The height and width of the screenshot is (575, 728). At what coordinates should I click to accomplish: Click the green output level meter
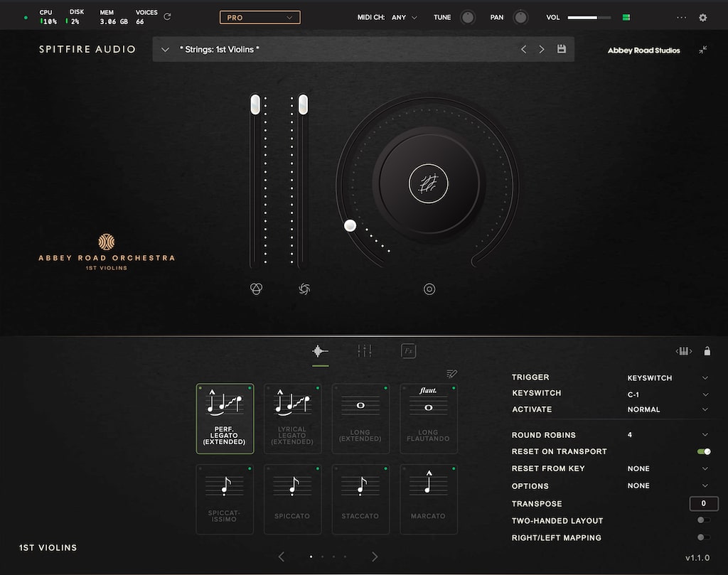[x=626, y=18]
